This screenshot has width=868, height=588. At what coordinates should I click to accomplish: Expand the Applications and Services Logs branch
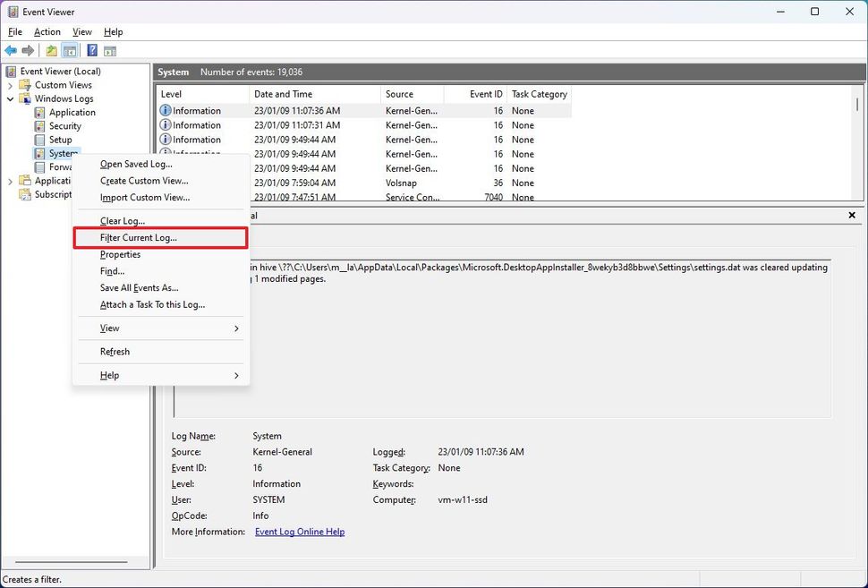(x=9, y=180)
